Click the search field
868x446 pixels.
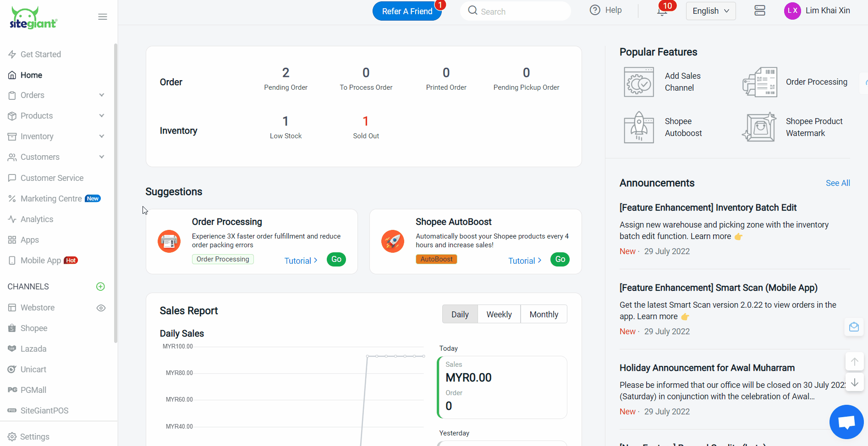click(x=516, y=11)
